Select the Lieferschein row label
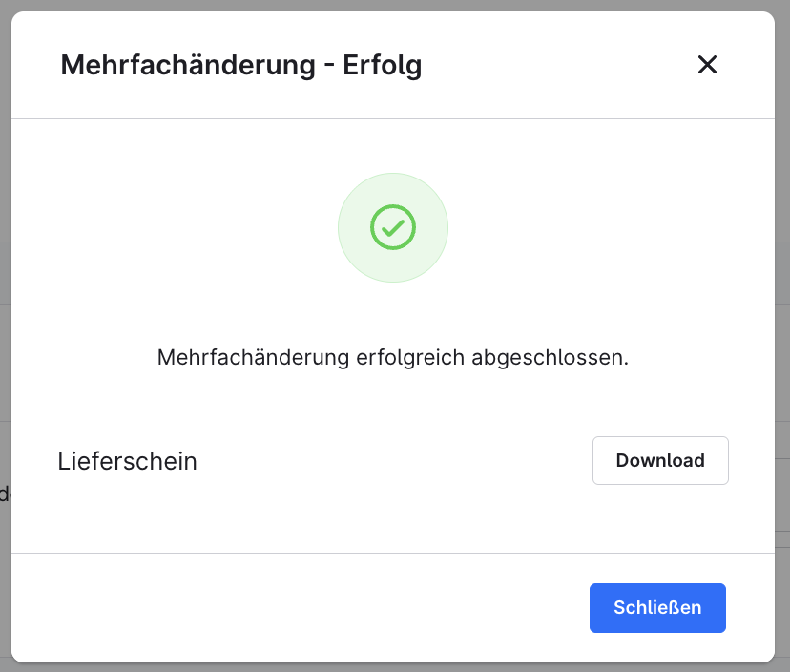790x672 pixels. pyautogui.click(x=127, y=461)
